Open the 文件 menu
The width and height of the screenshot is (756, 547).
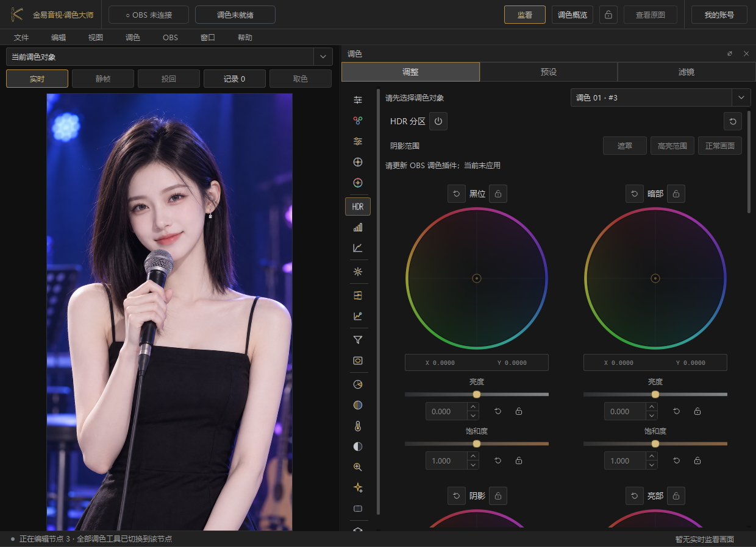pos(21,38)
